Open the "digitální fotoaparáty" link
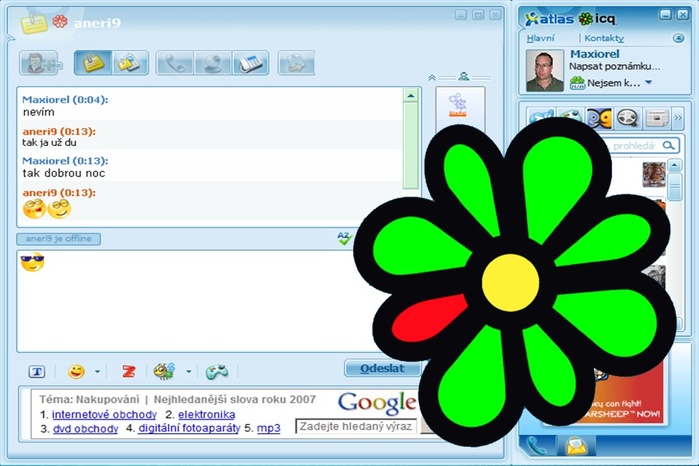699x466 pixels. tap(189, 428)
